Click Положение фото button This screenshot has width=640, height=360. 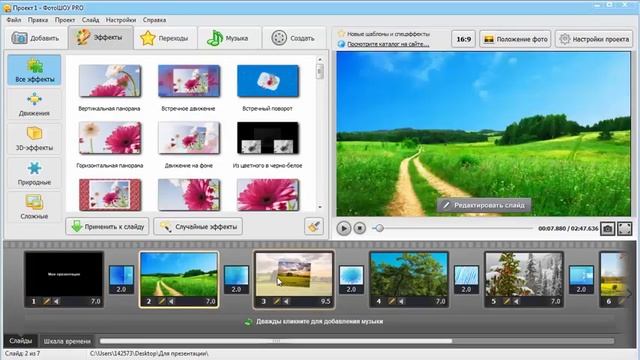515,39
